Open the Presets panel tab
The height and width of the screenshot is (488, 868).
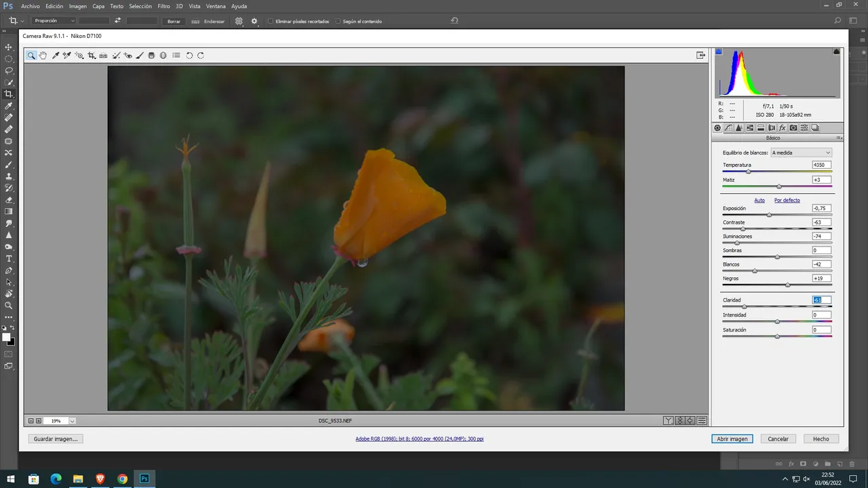804,127
